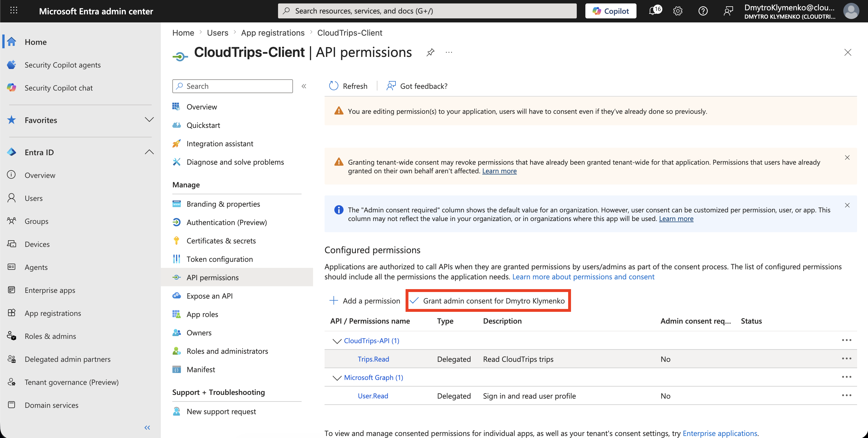The height and width of the screenshot is (438, 868).
Task: Collapse the left navigation pane
Action: [147, 428]
